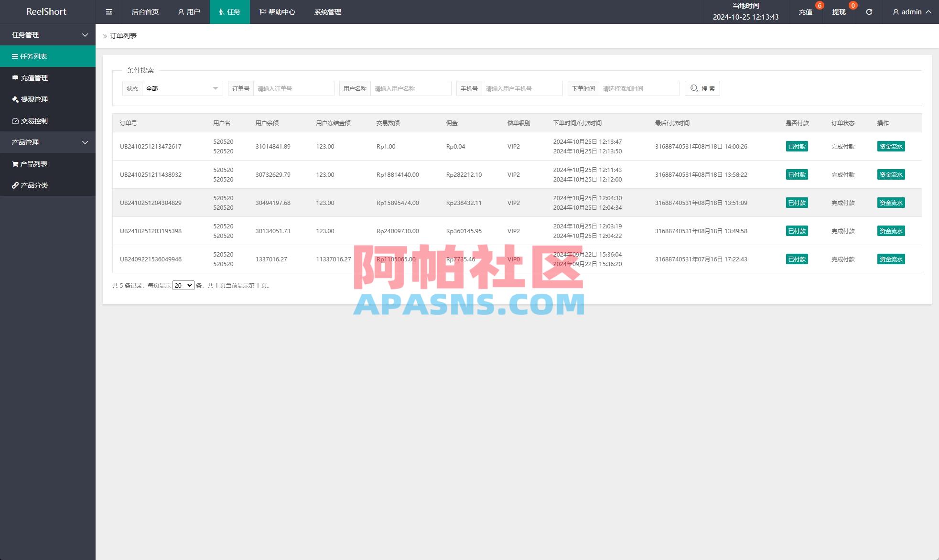The image size is (939, 560).
Task: Select the 提现管理 withdrawal management item
Action: [33, 99]
